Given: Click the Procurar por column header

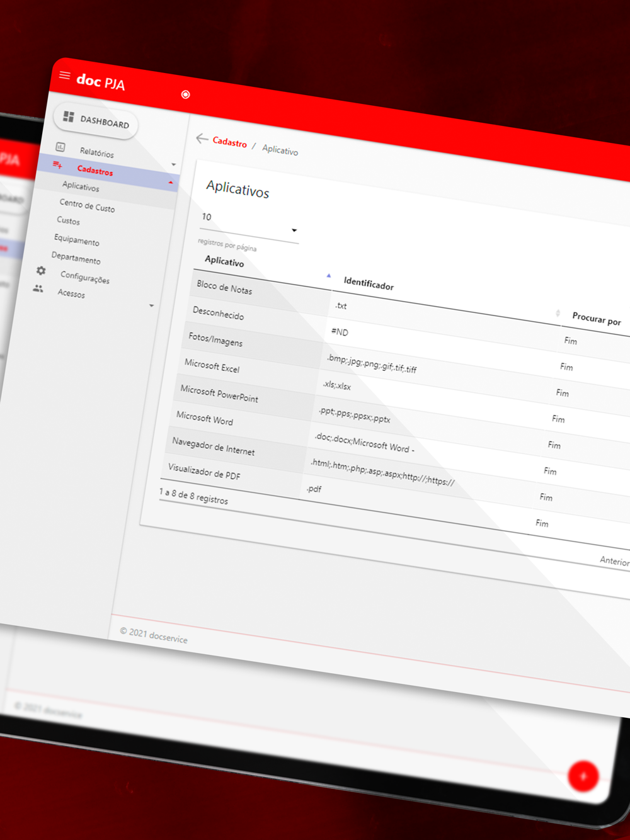Looking at the screenshot, I should 596,320.
